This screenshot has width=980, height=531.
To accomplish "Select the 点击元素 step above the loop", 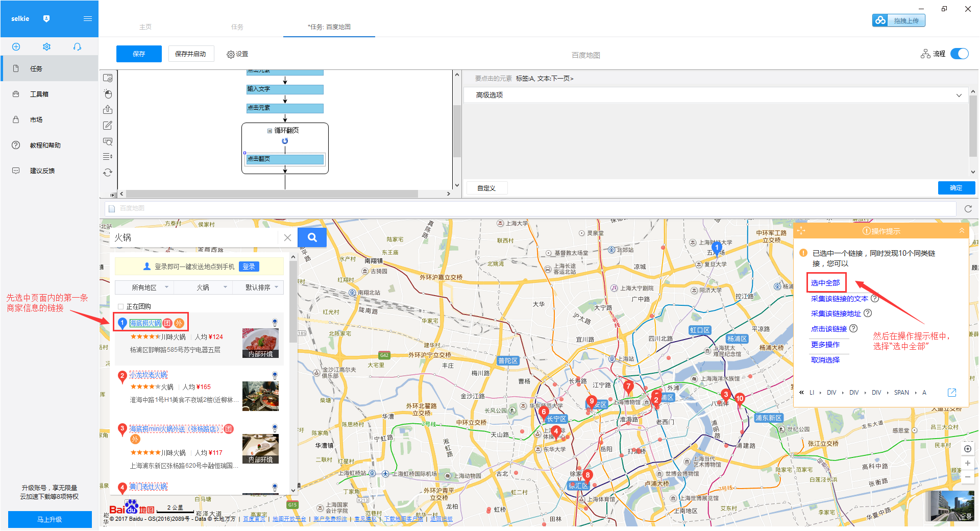I will point(285,108).
